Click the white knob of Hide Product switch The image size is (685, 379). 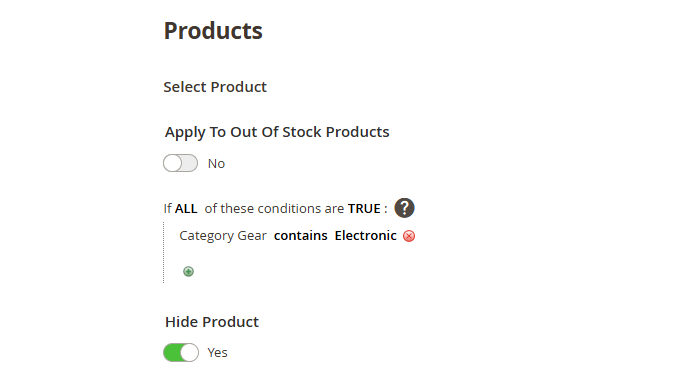point(189,352)
